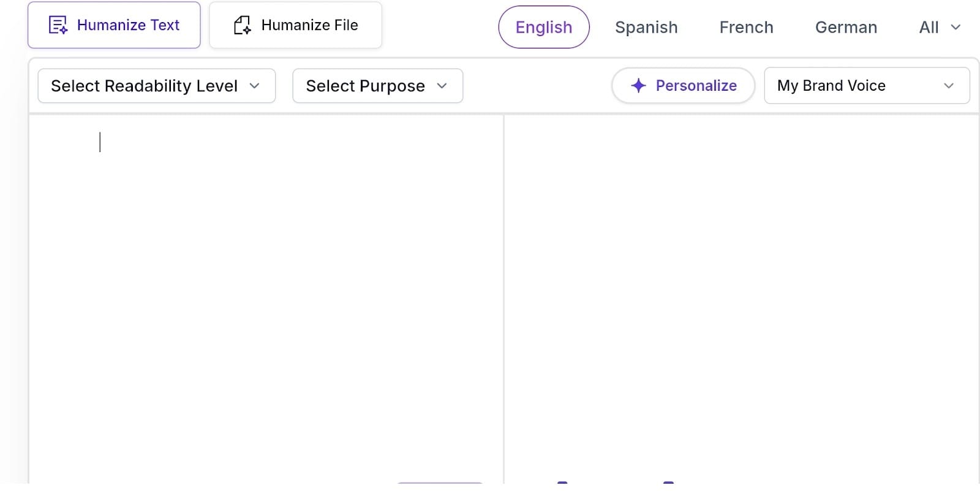This screenshot has width=980, height=491.
Task: Open the Humanize File tab
Action: pos(295,25)
